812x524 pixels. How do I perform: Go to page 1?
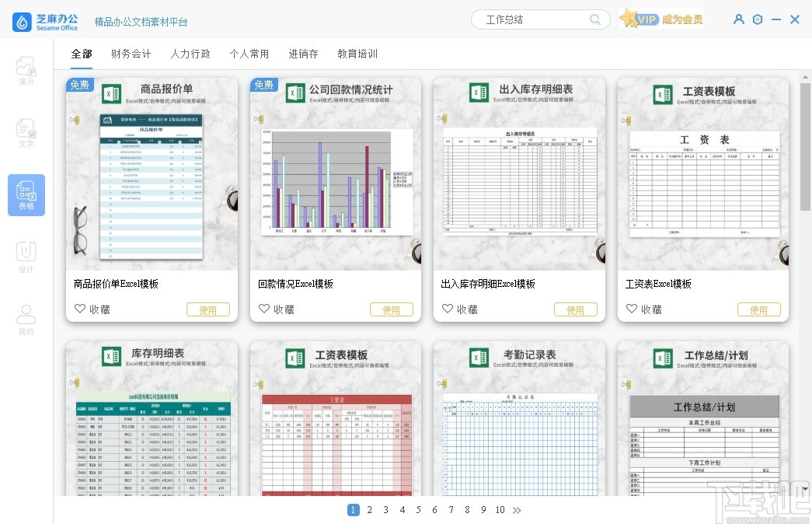(x=354, y=510)
